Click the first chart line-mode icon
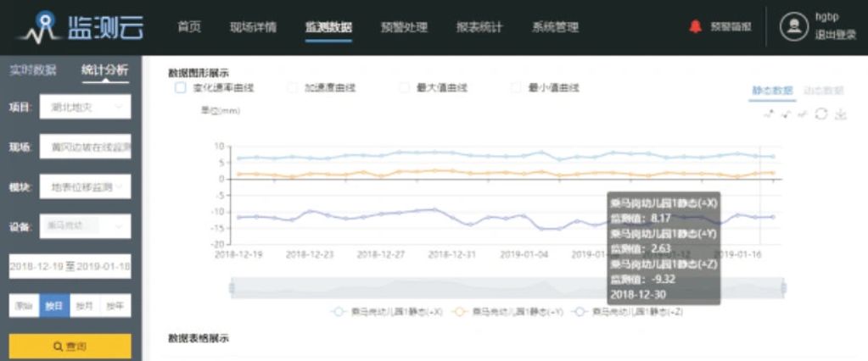The height and width of the screenshot is (361, 868). (769, 114)
